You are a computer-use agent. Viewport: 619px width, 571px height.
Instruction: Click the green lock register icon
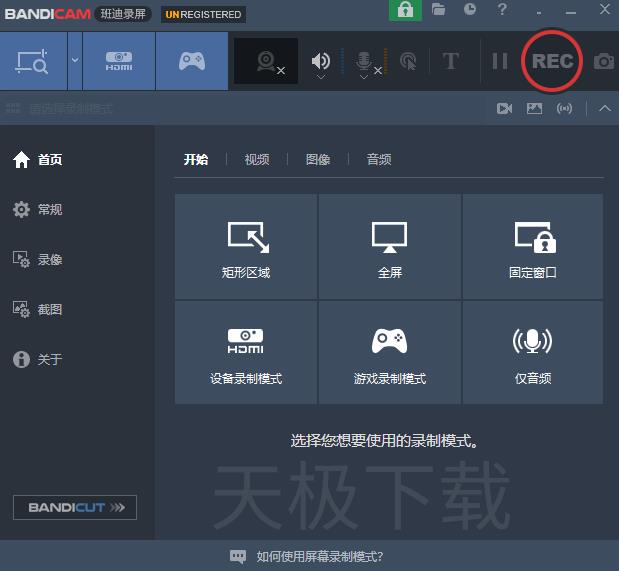click(x=405, y=10)
